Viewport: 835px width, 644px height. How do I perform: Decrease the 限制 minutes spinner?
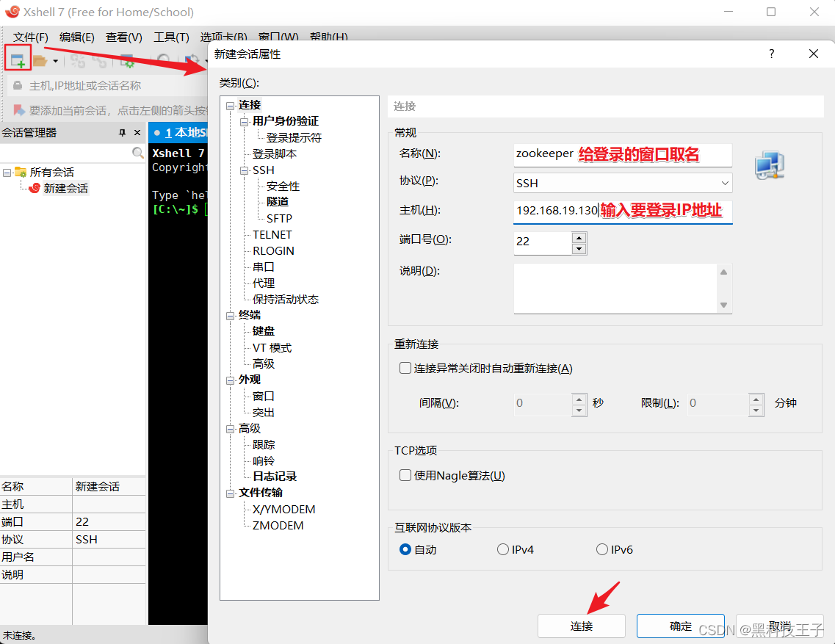tap(756, 410)
